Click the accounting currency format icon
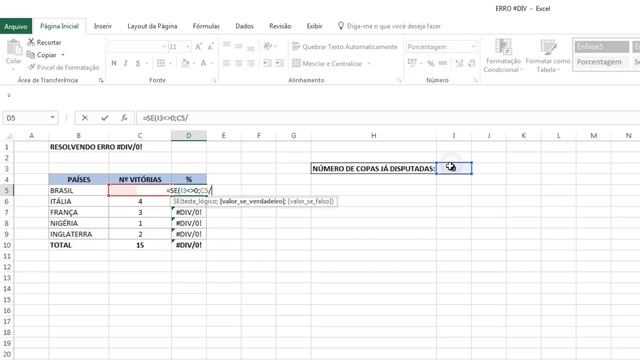 click(x=412, y=63)
